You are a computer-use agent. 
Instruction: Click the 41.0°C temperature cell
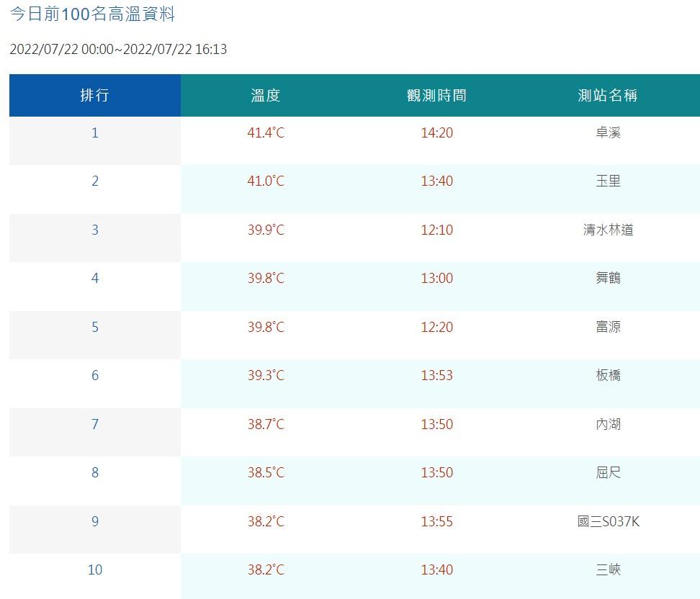pyautogui.click(x=266, y=181)
